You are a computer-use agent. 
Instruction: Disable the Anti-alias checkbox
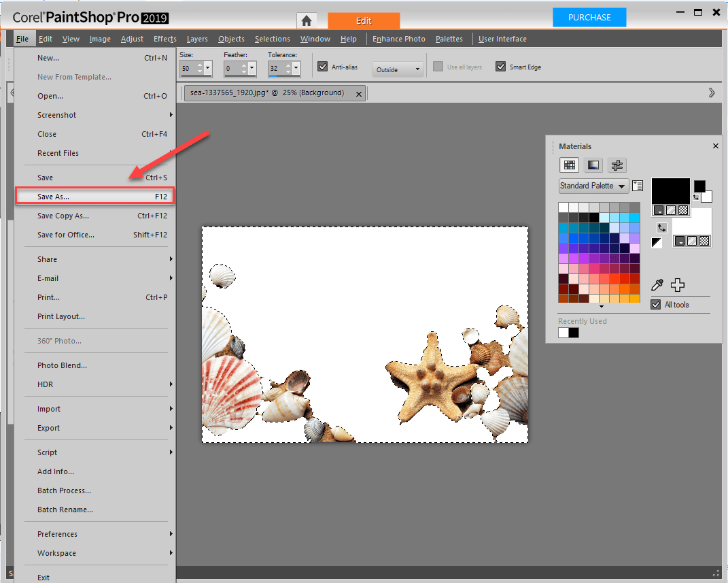click(x=323, y=66)
